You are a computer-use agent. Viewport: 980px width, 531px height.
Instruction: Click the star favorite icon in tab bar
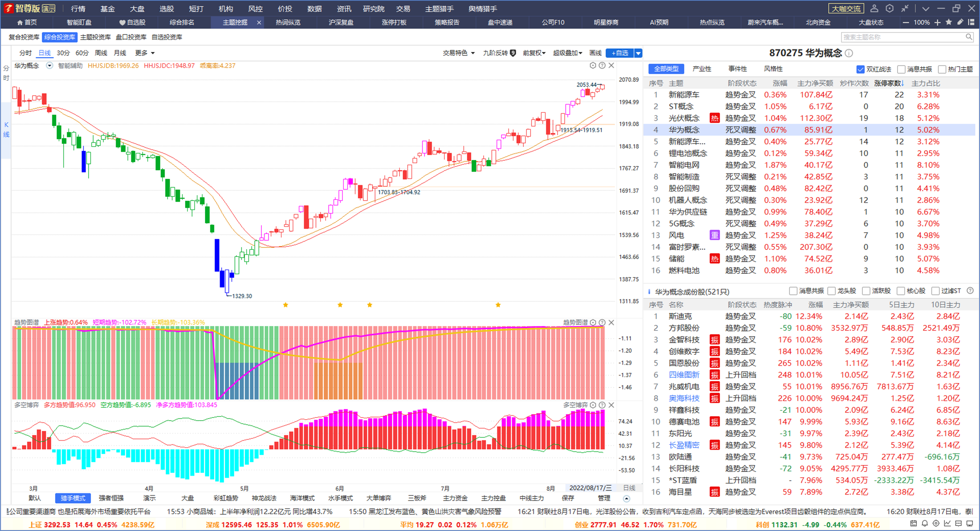click(x=949, y=22)
